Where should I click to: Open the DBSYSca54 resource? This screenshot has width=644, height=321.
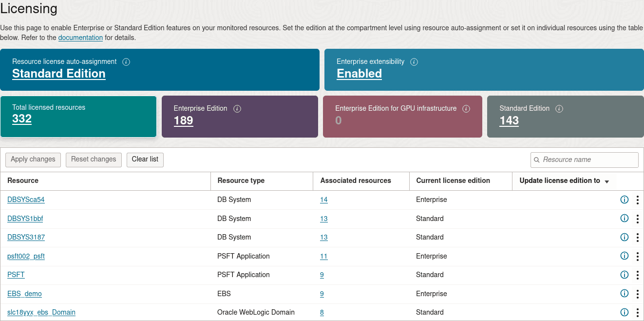[26, 200]
